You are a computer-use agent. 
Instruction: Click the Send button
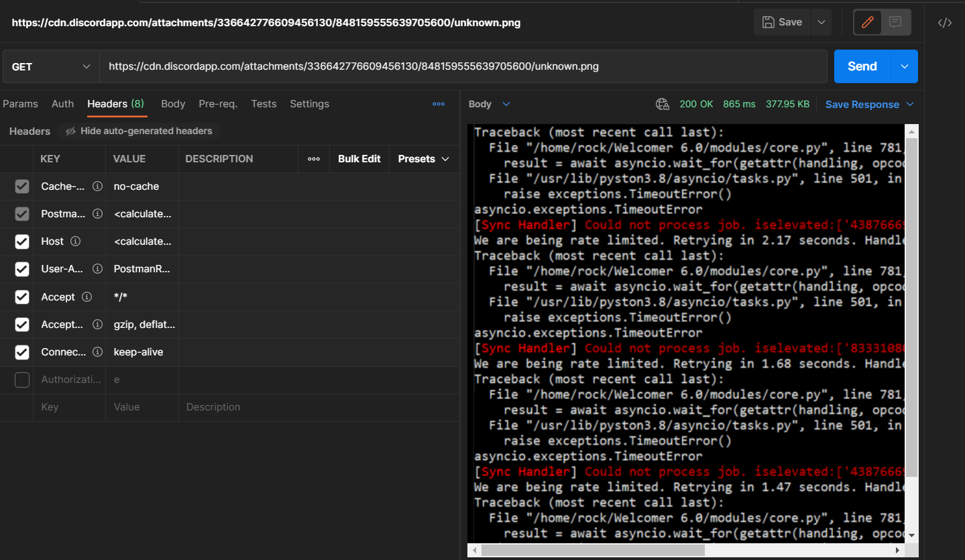[x=861, y=66]
